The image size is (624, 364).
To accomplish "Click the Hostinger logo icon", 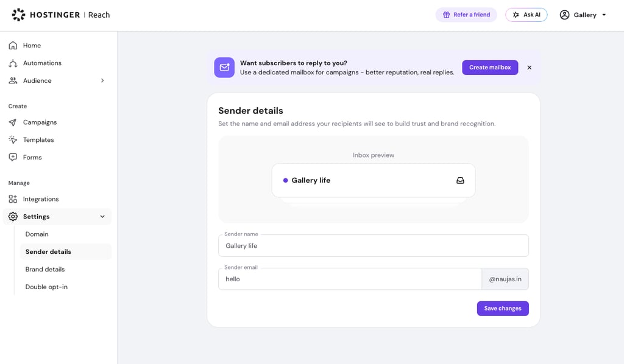I will click(18, 15).
